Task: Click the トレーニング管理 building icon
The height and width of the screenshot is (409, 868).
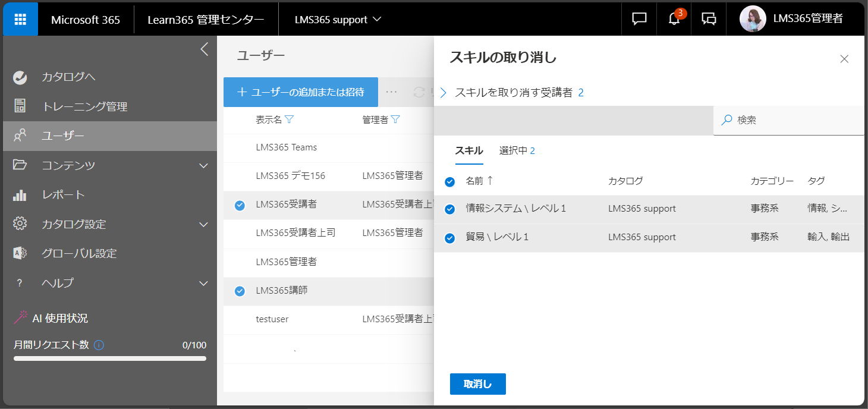Action: coord(20,106)
